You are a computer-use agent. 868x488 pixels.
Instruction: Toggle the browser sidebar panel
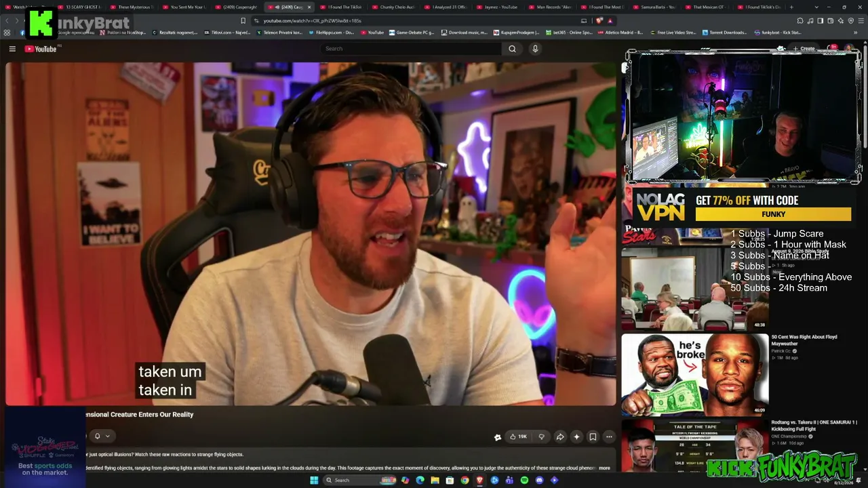point(821,21)
